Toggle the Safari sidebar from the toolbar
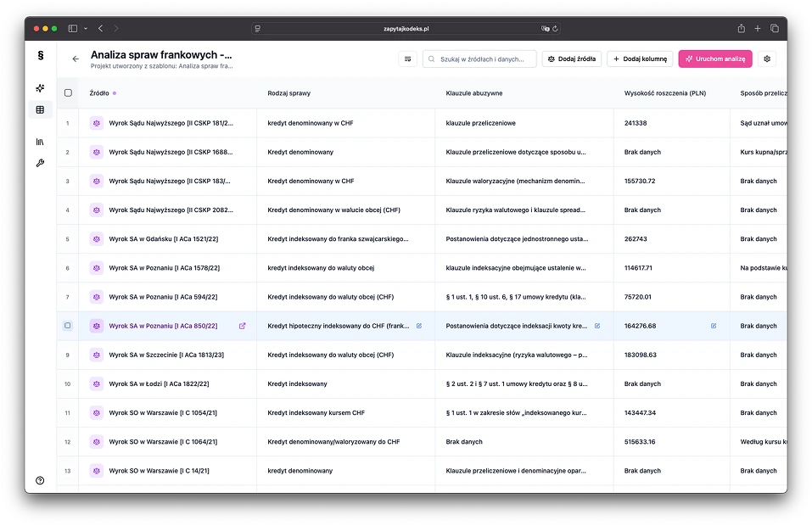Viewport: 812px width, 526px height. tap(73, 27)
